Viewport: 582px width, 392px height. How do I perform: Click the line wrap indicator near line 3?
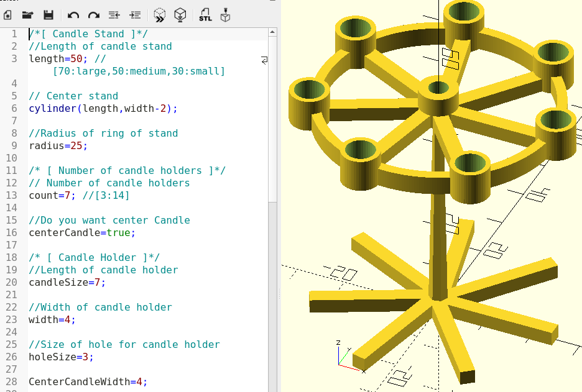(x=263, y=60)
